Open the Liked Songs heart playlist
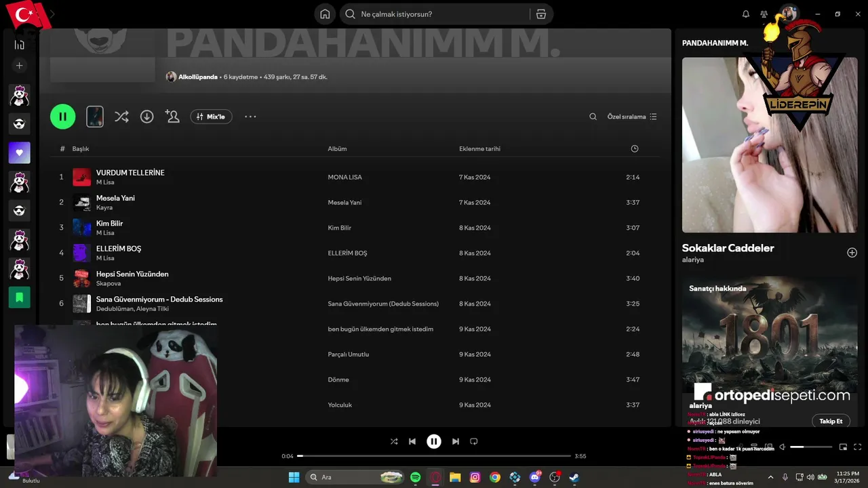The width and height of the screenshot is (868, 488). tap(19, 152)
